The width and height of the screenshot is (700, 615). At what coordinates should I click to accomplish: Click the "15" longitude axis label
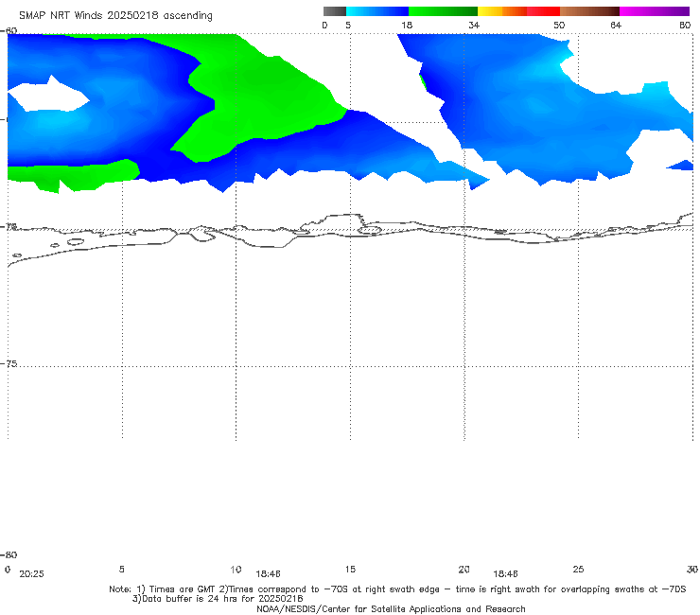point(350,569)
